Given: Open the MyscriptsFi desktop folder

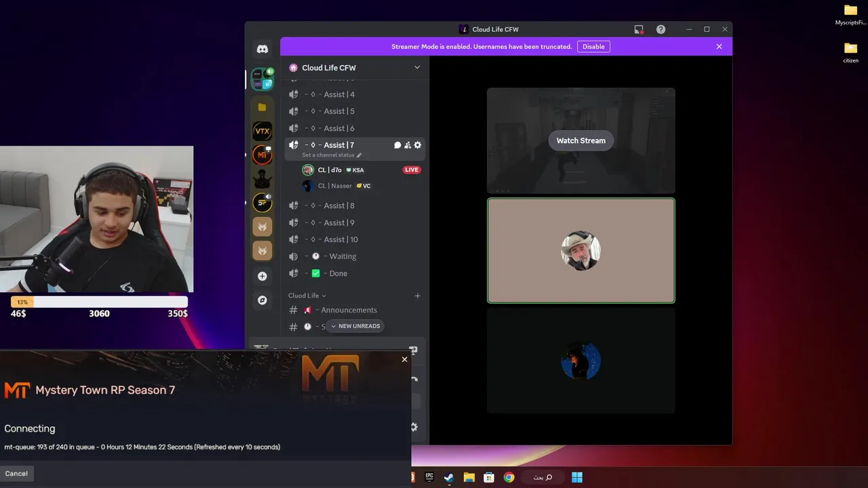Looking at the screenshot, I should [850, 15].
